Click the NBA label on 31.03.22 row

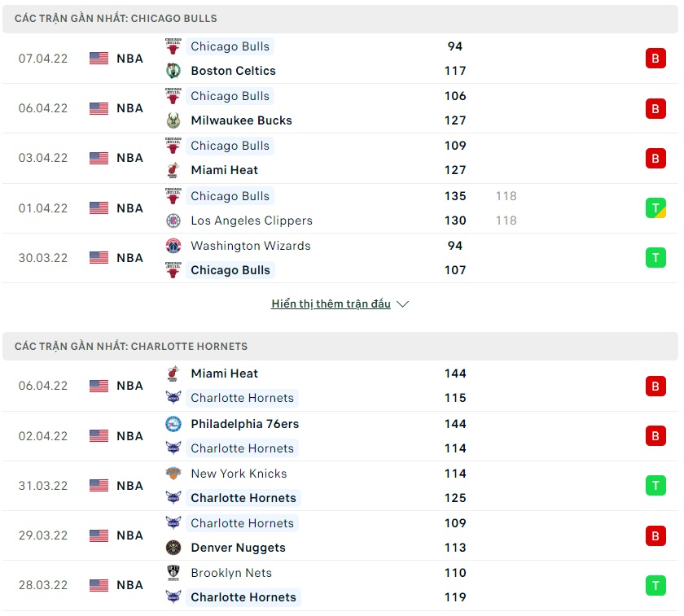click(x=129, y=486)
